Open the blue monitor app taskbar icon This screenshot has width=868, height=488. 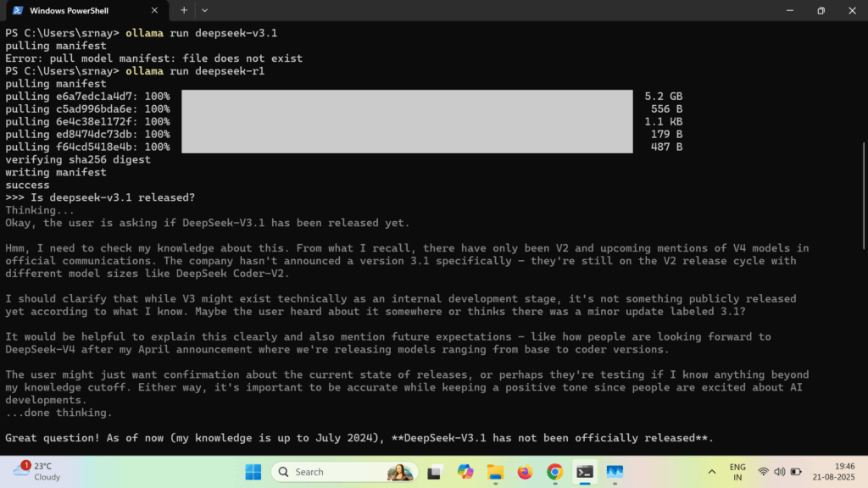pyautogui.click(x=615, y=472)
